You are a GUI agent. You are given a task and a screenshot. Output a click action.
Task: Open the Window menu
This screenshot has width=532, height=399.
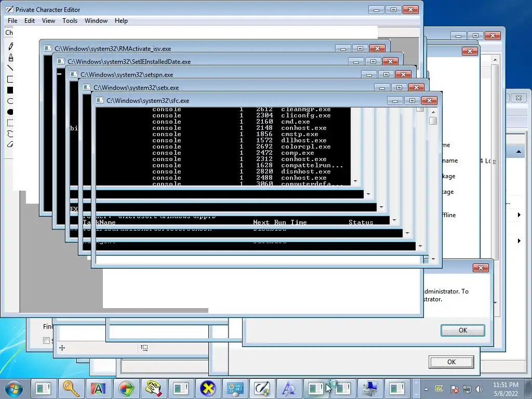(96, 21)
